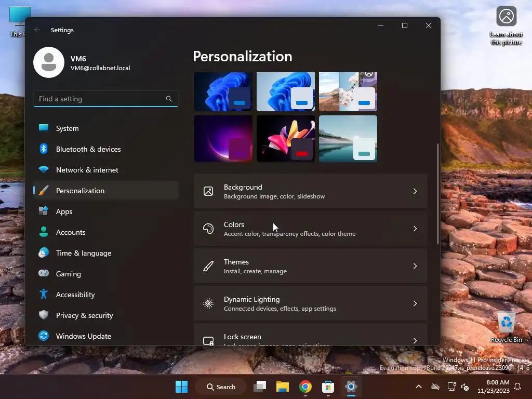Click the Background picture icon
The height and width of the screenshot is (399, 532).
click(x=208, y=191)
